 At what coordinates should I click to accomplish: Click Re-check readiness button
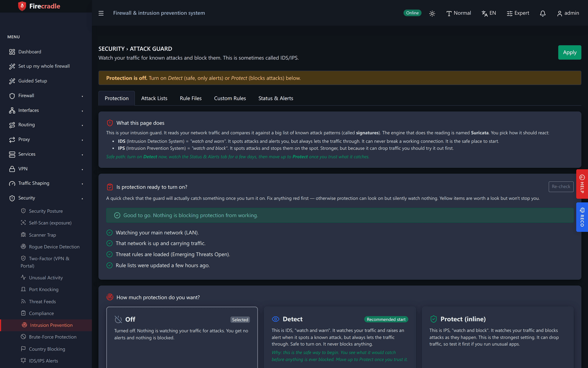pos(561,187)
